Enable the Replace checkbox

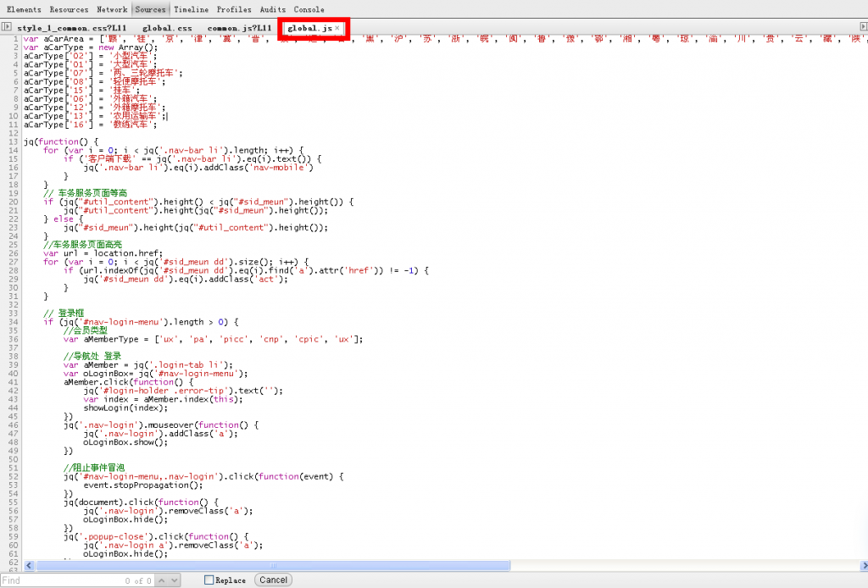(x=209, y=580)
